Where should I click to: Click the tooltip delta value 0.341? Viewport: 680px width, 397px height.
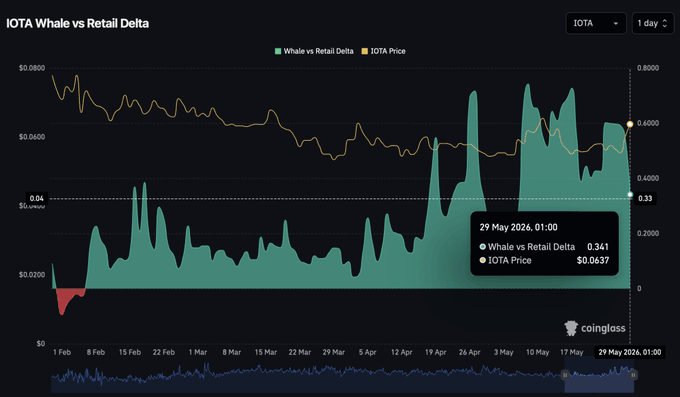coord(598,247)
